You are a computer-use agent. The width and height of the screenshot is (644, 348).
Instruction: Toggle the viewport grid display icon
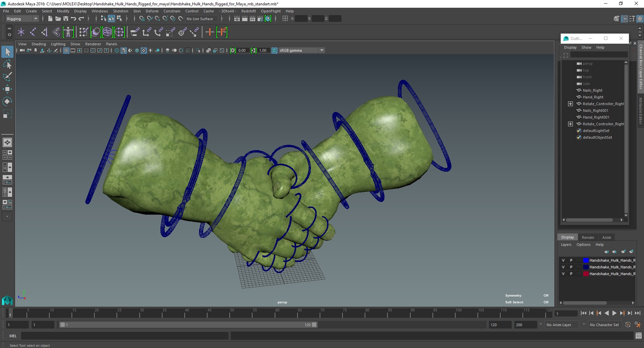click(x=66, y=50)
